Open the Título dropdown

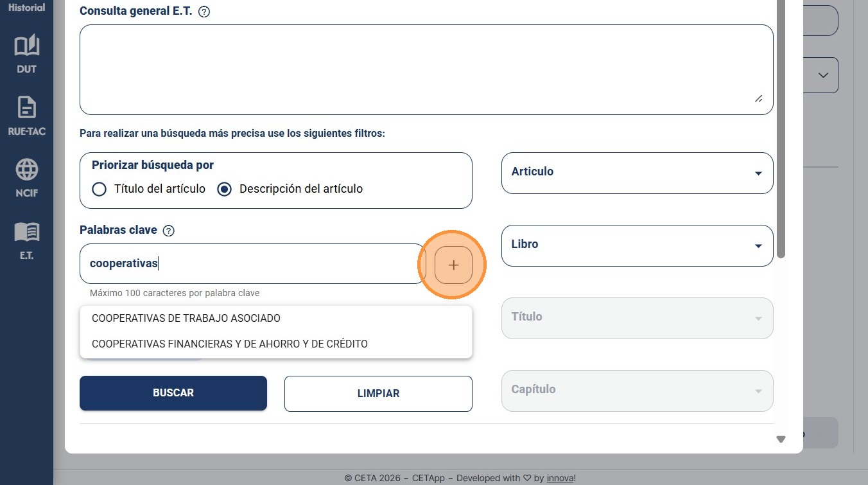(x=637, y=318)
